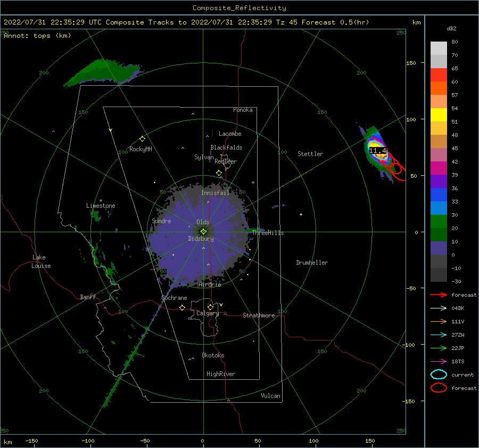Click the Lake Louise label
Viewport: 479px width, 448px height.
[41, 262]
